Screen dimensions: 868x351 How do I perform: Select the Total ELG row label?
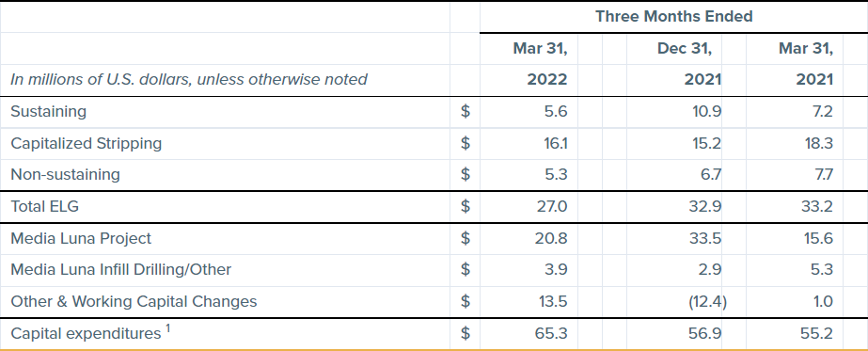point(45,206)
